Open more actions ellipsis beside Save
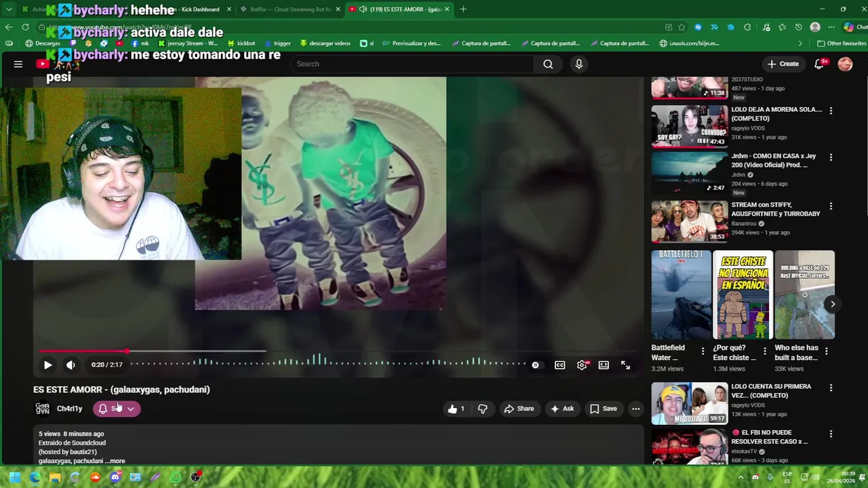This screenshot has height=488, width=868. click(x=635, y=409)
